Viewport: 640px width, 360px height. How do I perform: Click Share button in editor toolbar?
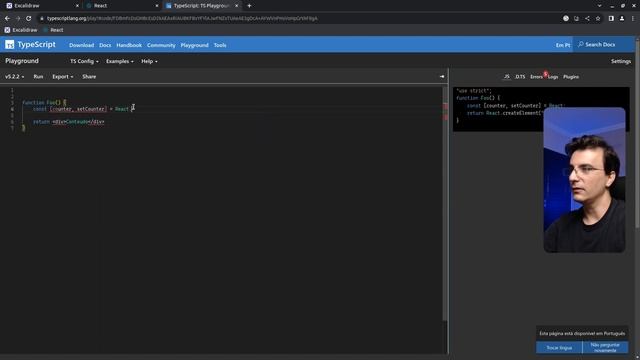point(89,77)
